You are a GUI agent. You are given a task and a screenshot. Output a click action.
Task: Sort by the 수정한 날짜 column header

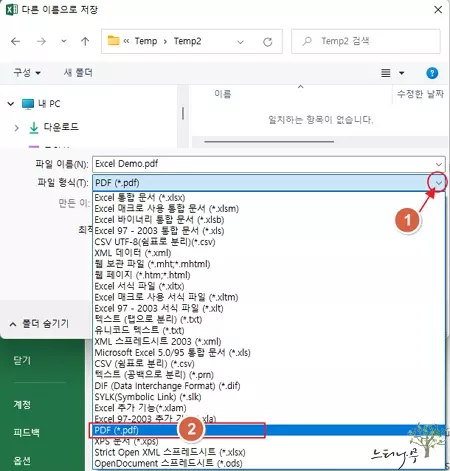click(420, 94)
